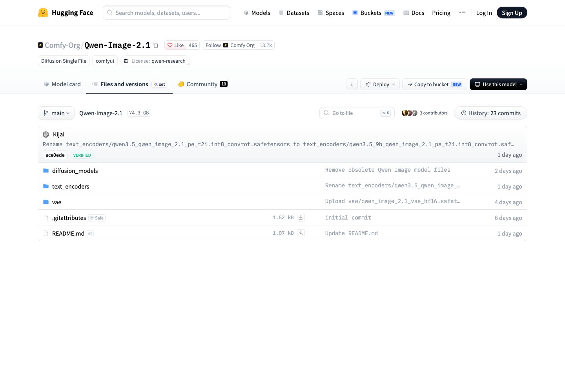Viewport: 565px width, 392px height.
Task: Open History: 23 commits
Action: 490,113
